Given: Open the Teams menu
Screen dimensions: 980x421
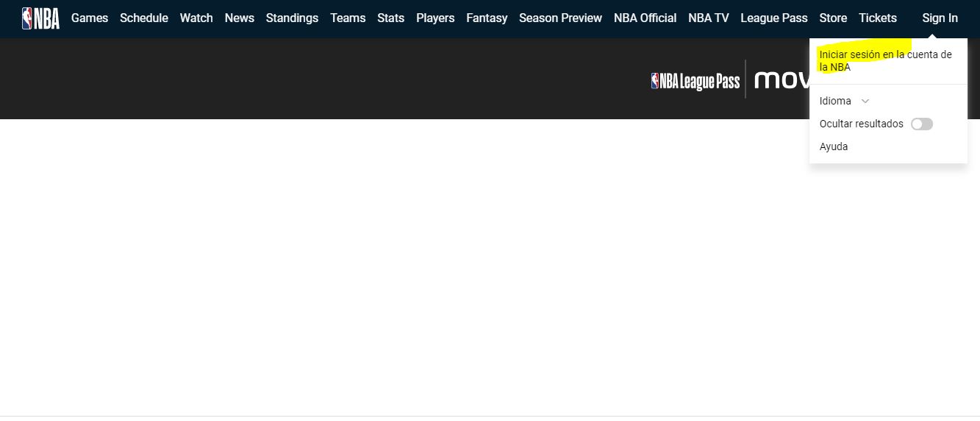Looking at the screenshot, I should [348, 18].
